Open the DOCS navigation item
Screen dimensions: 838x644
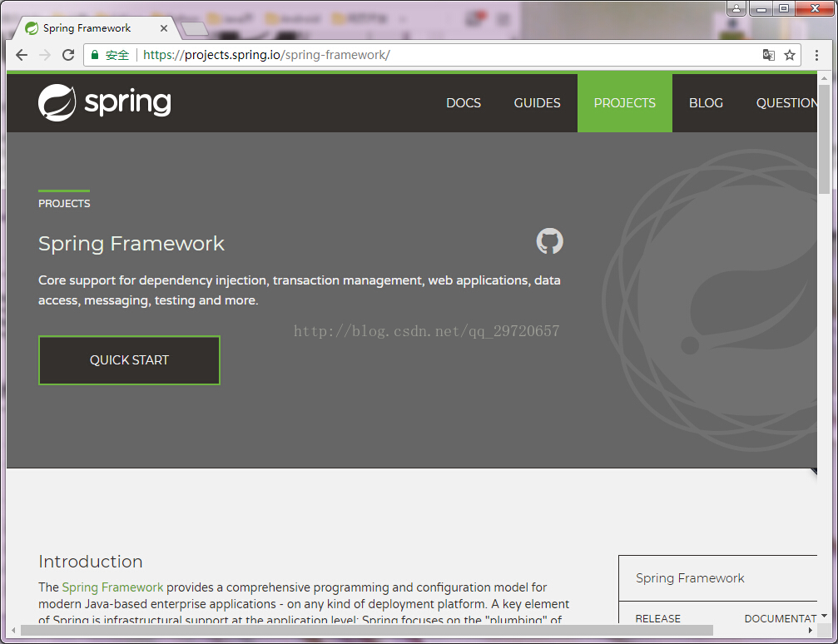(464, 103)
